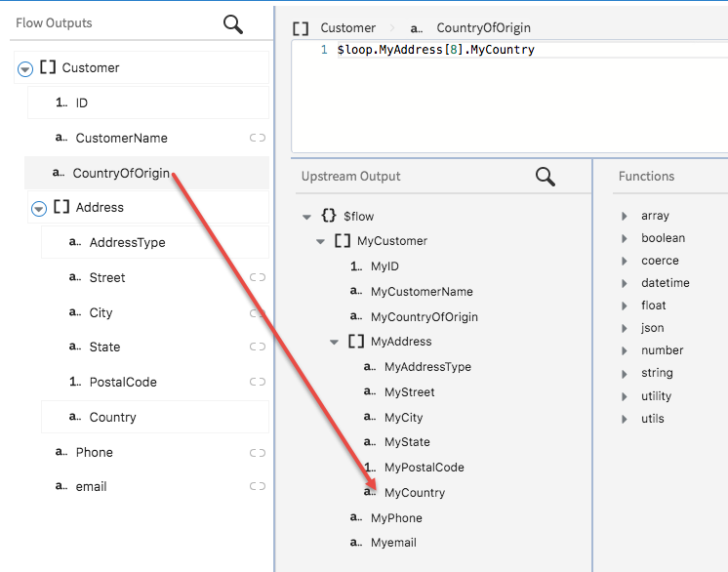The width and height of the screenshot is (728, 572).
Task: Click the Flow Outputs search magnifier icon
Action: tap(233, 23)
